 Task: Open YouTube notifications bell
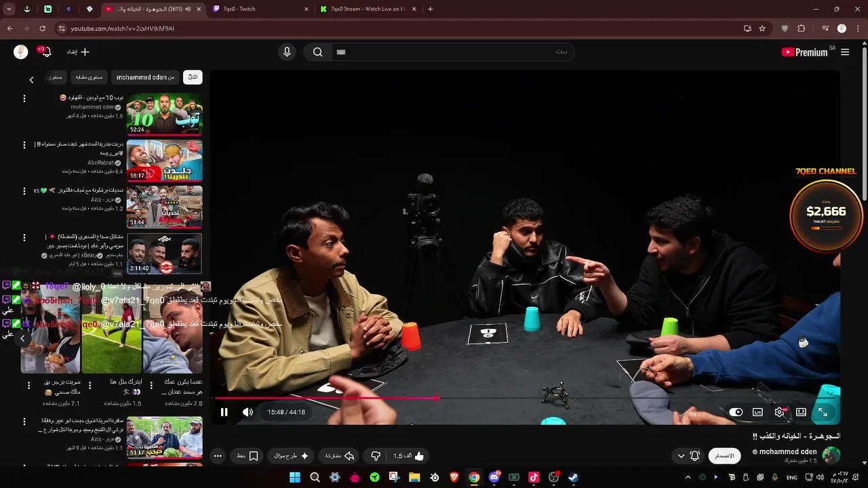45,52
